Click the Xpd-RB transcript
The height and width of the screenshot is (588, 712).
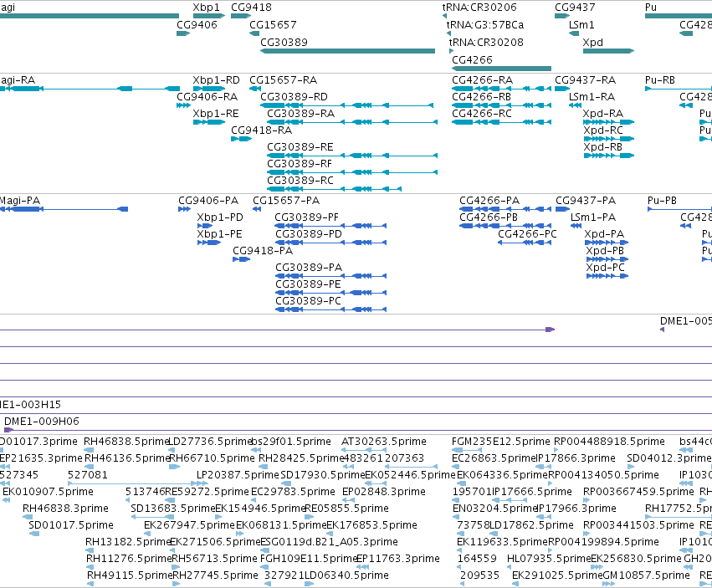(x=608, y=156)
